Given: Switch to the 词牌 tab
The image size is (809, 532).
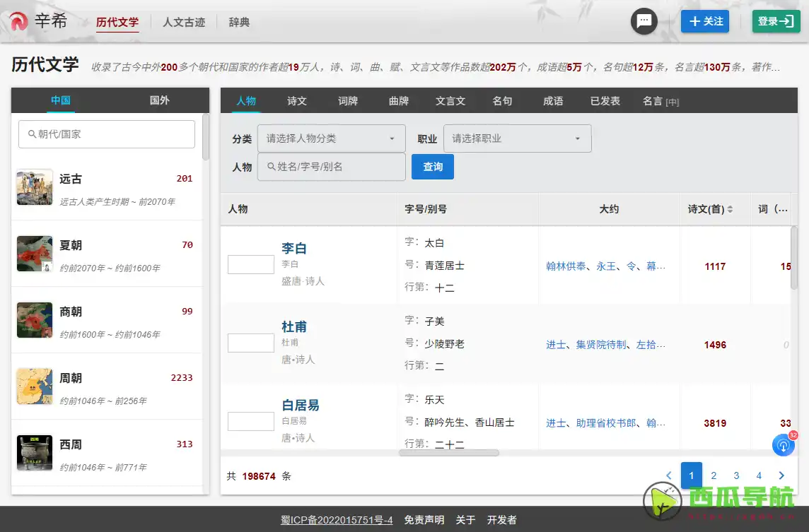Looking at the screenshot, I should [x=348, y=100].
